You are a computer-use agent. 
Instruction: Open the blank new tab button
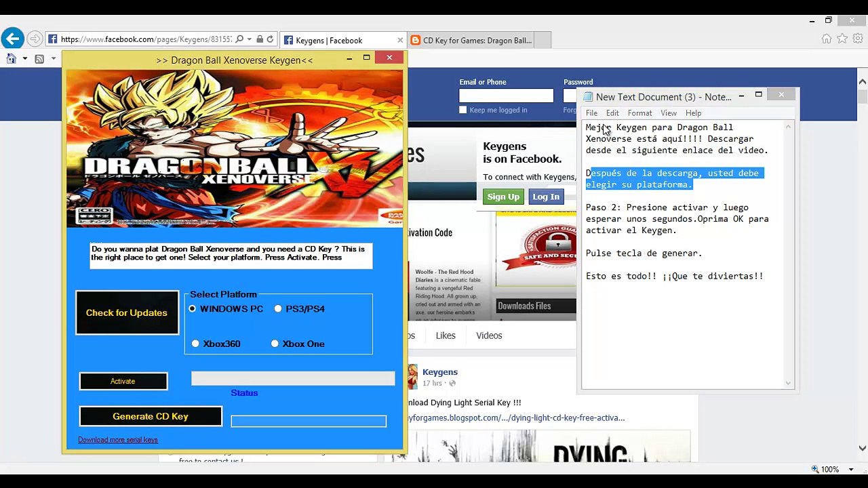(543, 40)
